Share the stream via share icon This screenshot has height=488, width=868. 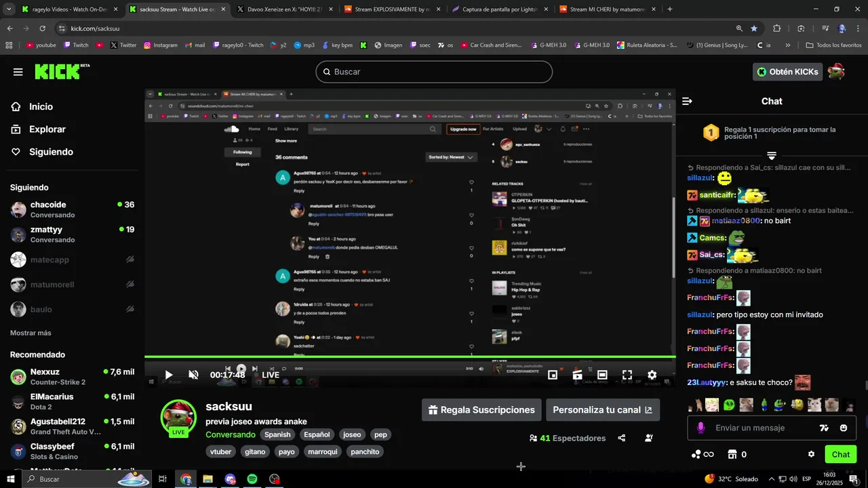(622, 438)
